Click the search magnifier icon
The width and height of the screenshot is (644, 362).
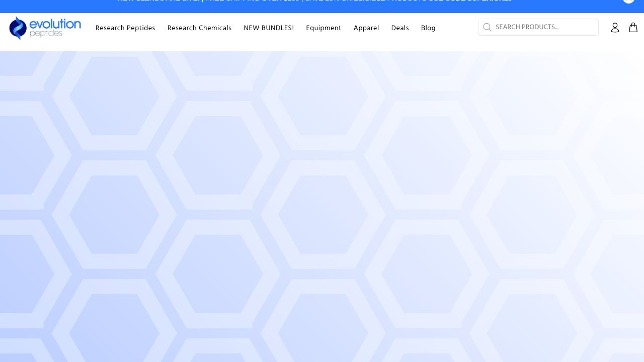[x=487, y=27]
